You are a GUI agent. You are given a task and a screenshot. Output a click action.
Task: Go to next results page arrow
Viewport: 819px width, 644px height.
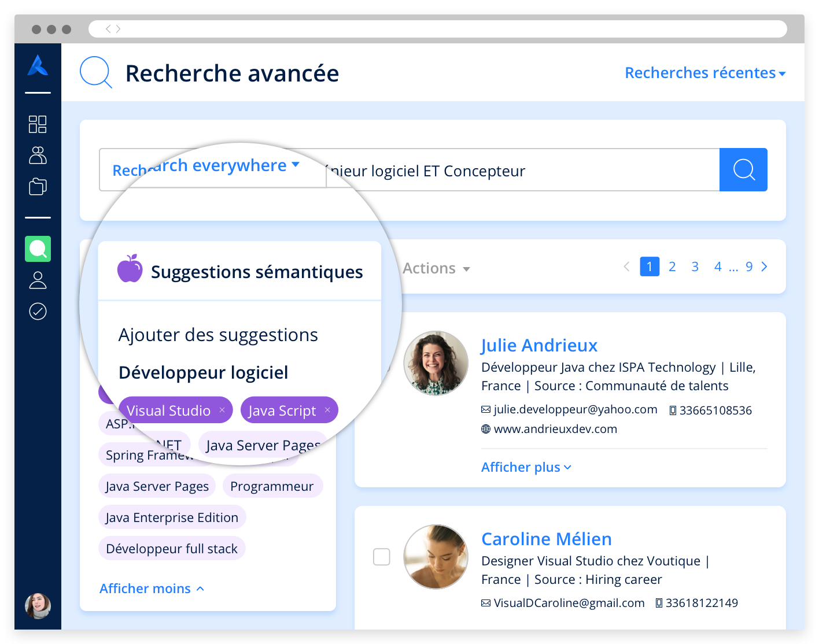coord(765,267)
